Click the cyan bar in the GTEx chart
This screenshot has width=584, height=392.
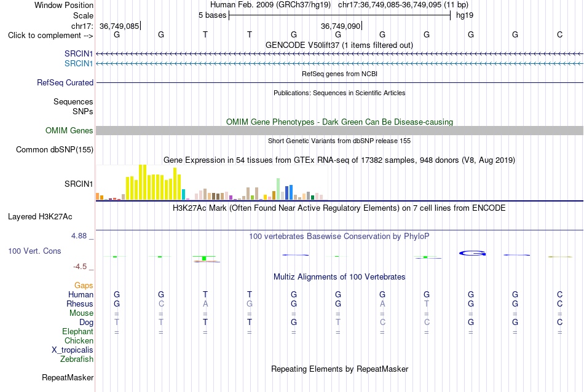[x=183, y=194]
